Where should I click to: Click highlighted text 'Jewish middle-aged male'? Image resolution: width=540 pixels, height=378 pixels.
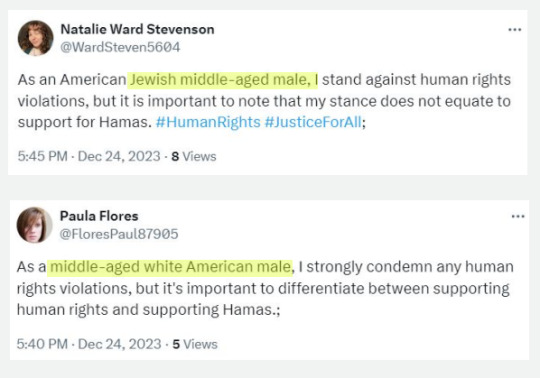(x=218, y=80)
